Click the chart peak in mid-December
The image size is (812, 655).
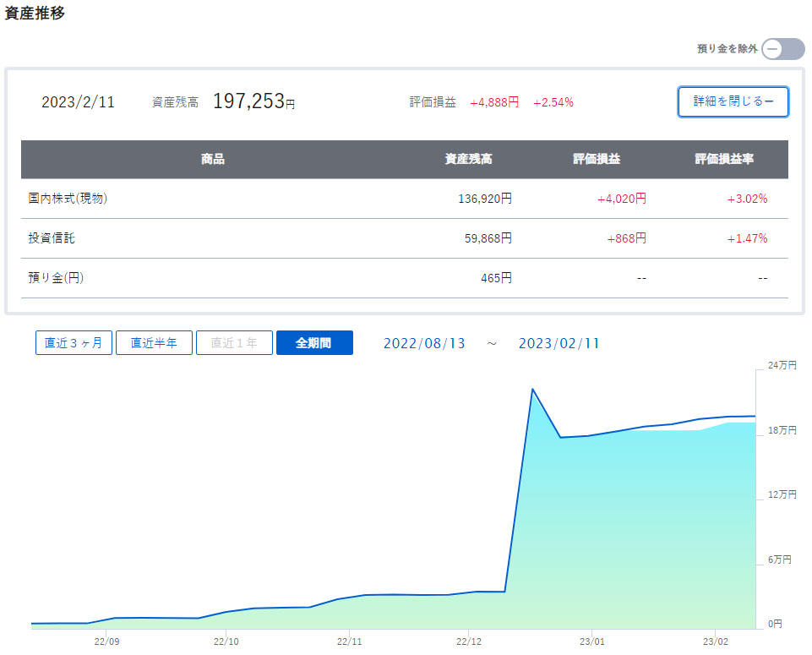point(532,390)
